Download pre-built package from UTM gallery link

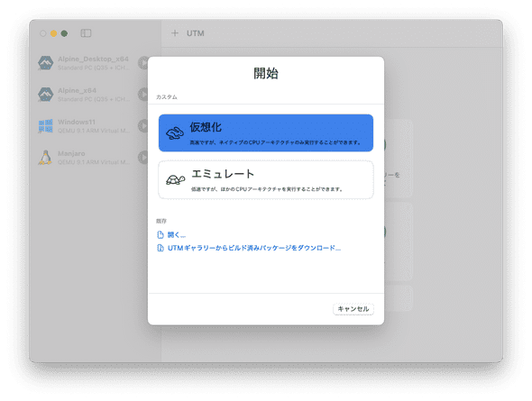pos(253,248)
